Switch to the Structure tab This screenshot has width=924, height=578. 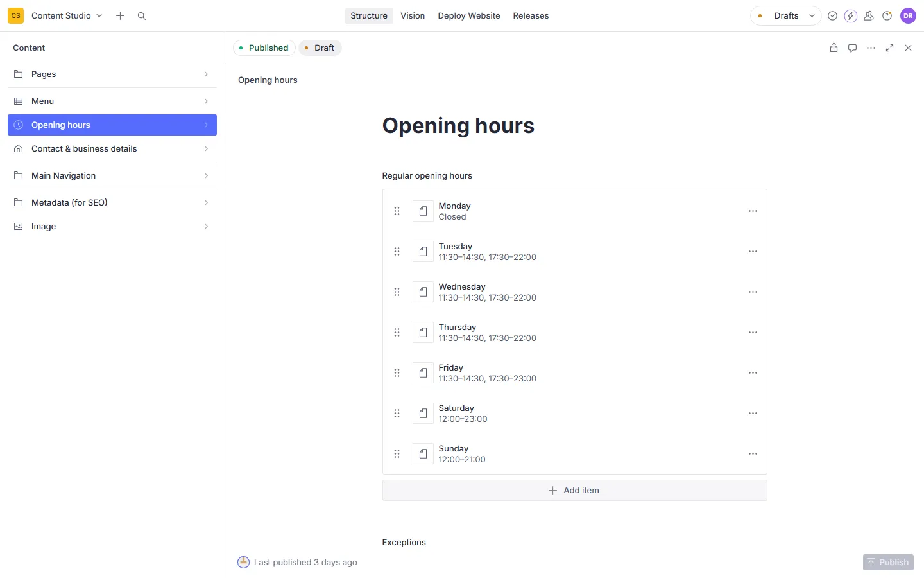[369, 16]
